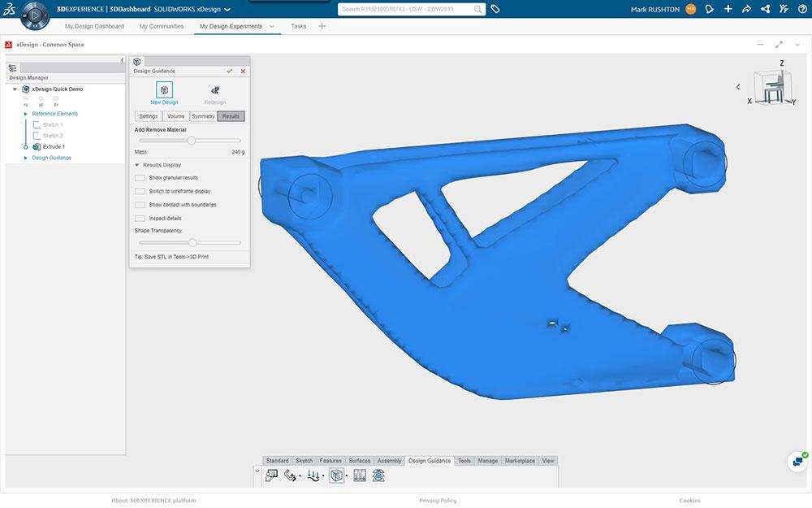Confirm Design Guidance with green checkmark
812x508 pixels.
[x=230, y=72]
